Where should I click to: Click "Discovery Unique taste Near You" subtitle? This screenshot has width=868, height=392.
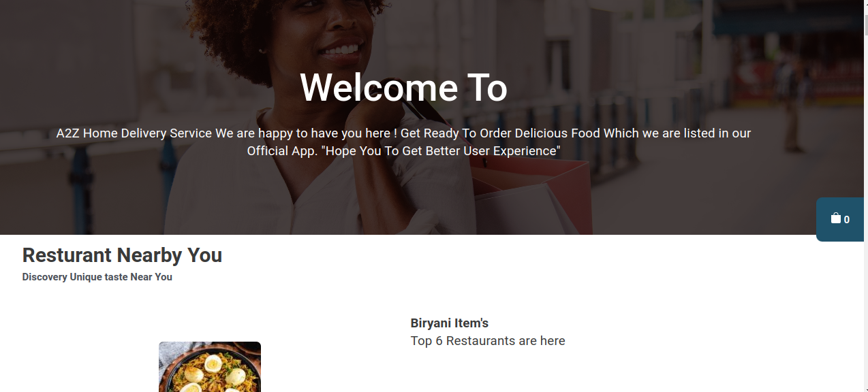click(97, 277)
